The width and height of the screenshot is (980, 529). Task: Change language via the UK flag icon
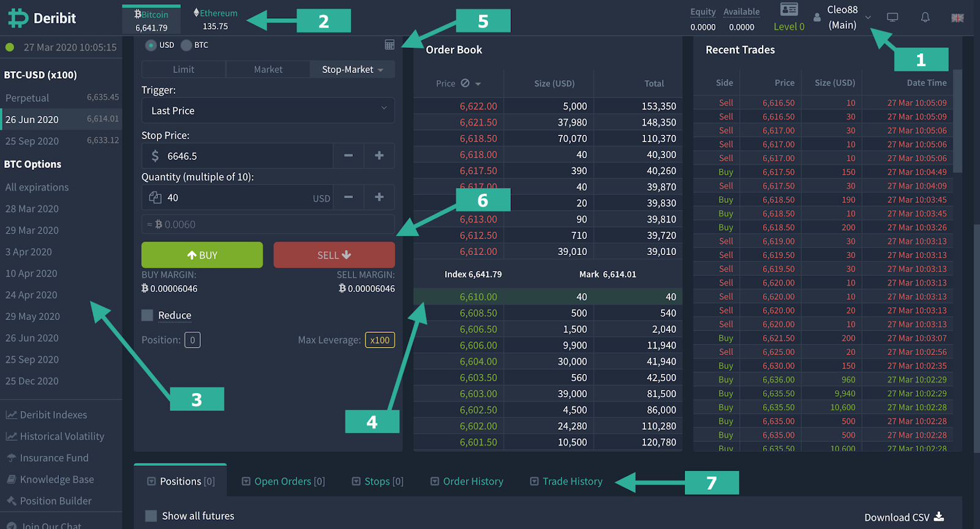pyautogui.click(x=957, y=18)
